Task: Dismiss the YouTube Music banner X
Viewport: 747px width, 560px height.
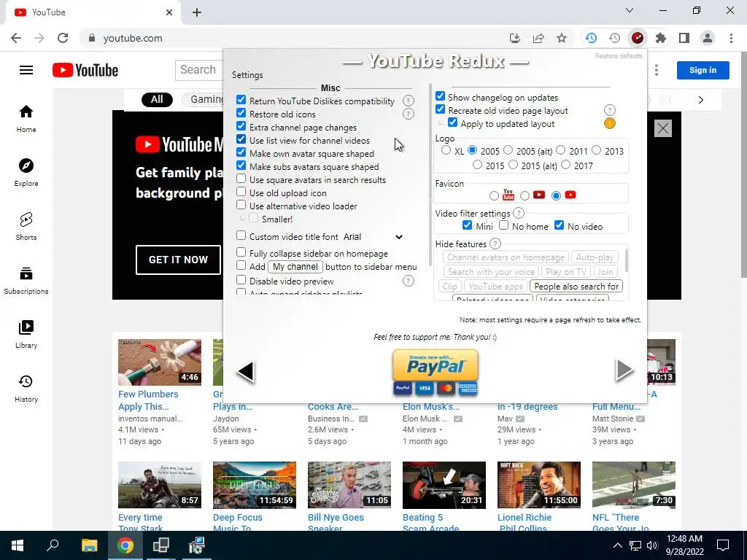Action: pyautogui.click(x=662, y=128)
